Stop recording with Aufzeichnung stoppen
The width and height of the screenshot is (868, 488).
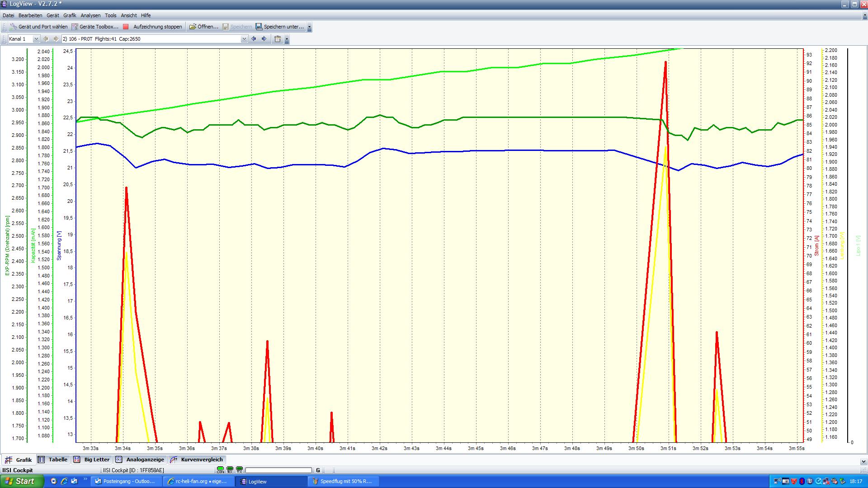coord(153,27)
